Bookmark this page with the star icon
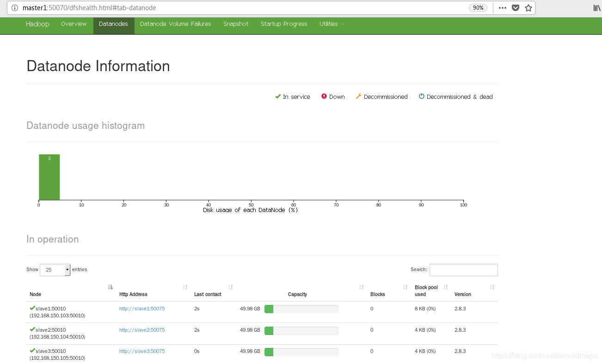602x364 pixels. click(528, 8)
